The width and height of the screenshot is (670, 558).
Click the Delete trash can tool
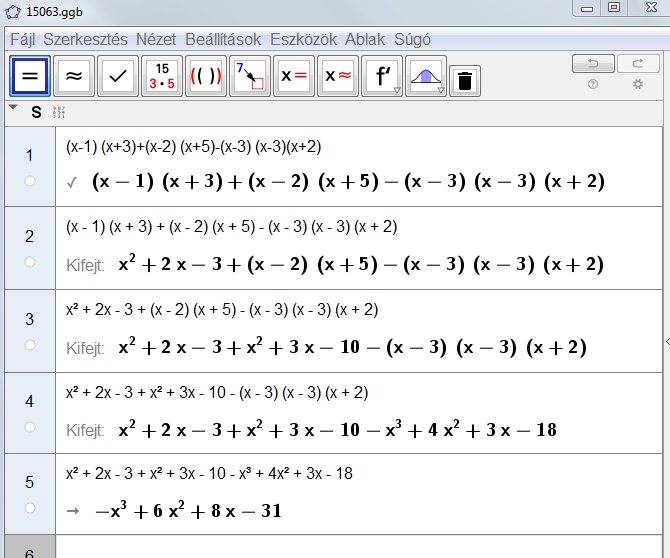pos(462,81)
